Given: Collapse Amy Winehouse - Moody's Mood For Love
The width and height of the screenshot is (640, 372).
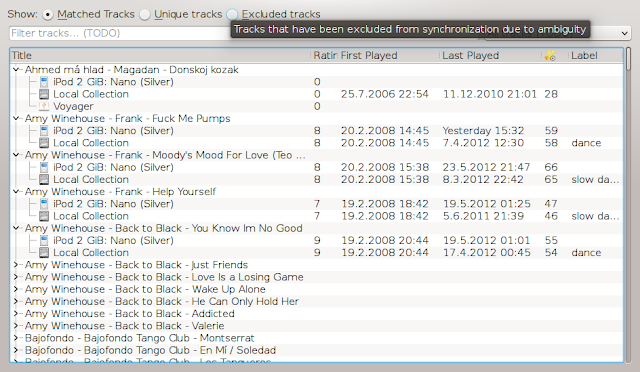Looking at the screenshot, I should click(x=16, y=155).
